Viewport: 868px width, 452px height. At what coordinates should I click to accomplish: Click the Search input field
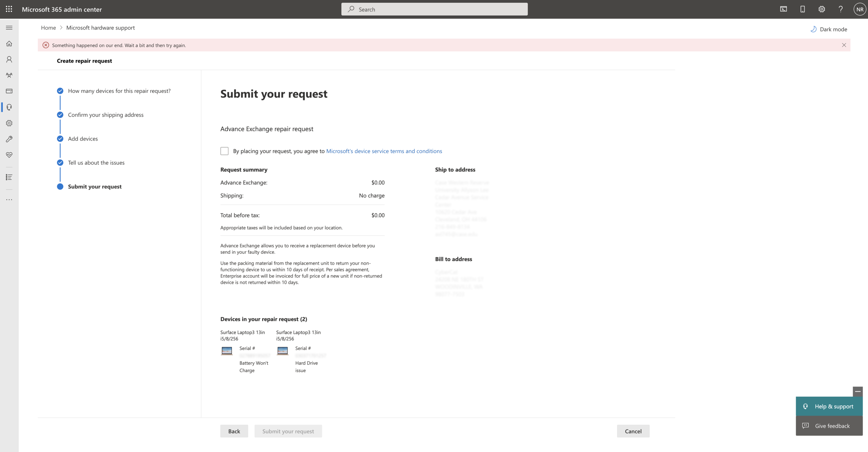(434, 9)
